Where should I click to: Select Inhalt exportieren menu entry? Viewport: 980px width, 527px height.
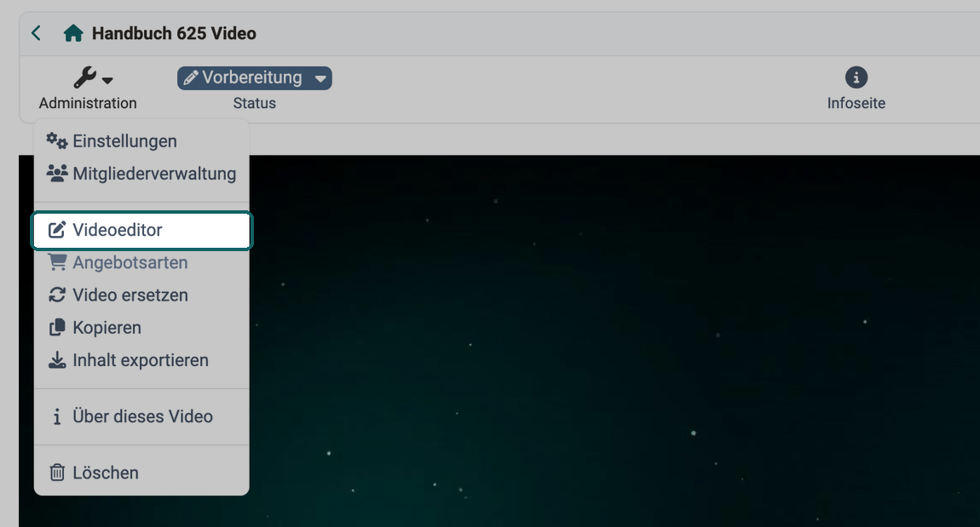pyautogui.click(x=141, y=360)
